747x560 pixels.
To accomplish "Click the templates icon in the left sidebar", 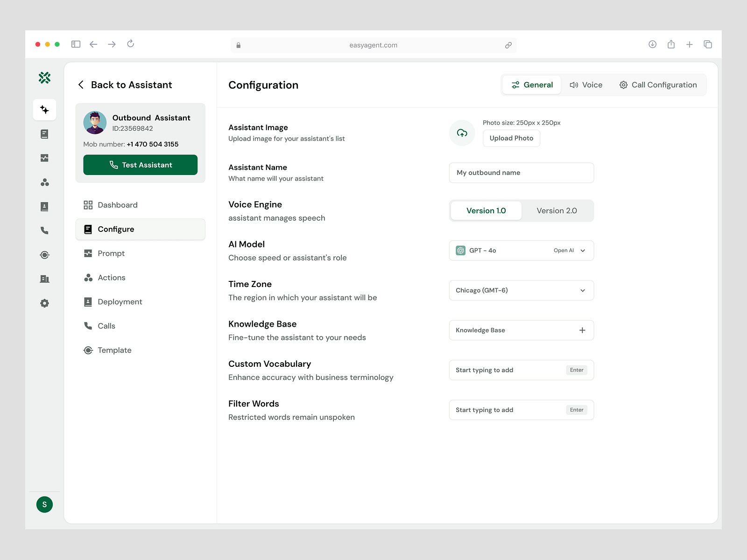I will pos(44,255).
